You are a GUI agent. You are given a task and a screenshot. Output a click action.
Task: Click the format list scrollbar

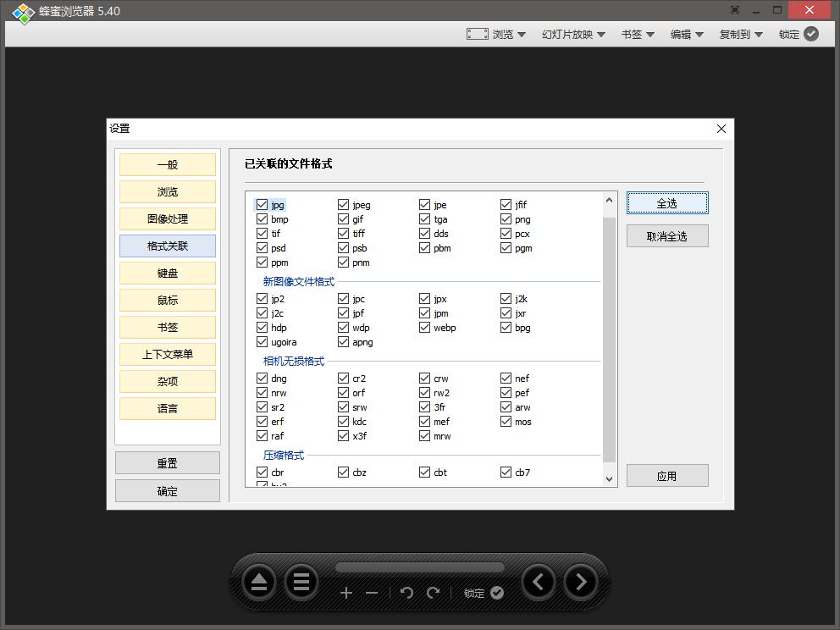point(609,330)
